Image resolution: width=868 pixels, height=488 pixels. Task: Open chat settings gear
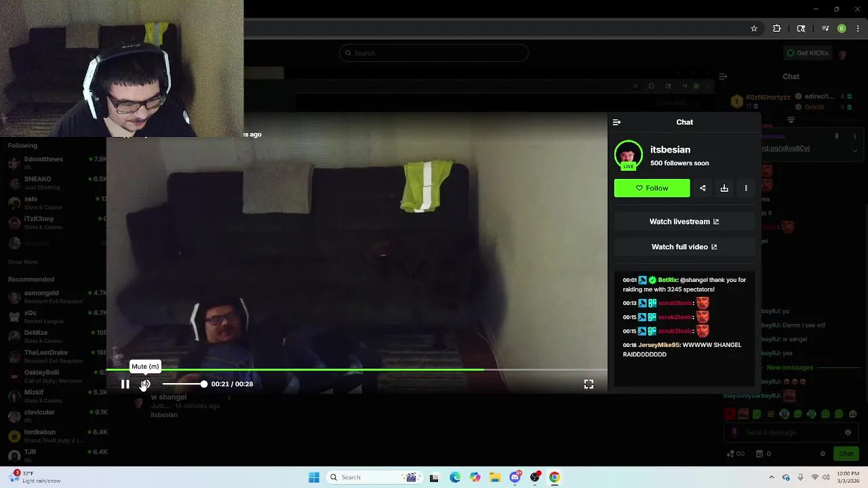coord(823,454)
